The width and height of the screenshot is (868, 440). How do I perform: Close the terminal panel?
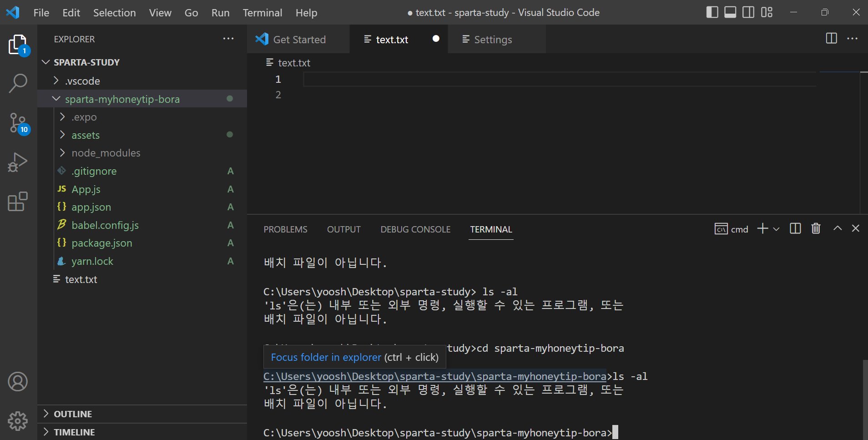click(x=855, y=228)
